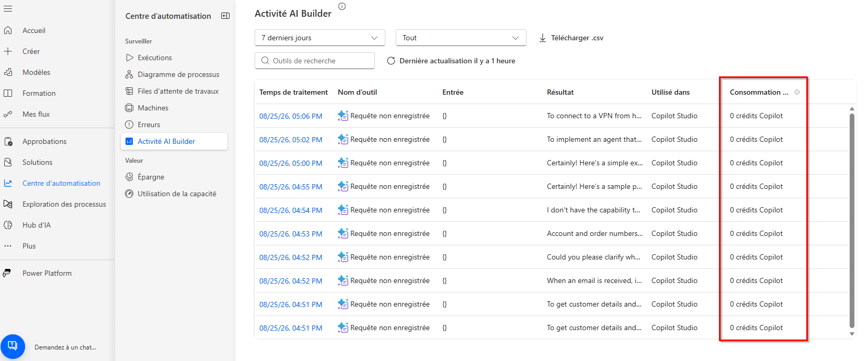This screenshot has height=361, width=868.
Task: Click the table vertical scrollbar thumb
Action: [x=852, y=220]
